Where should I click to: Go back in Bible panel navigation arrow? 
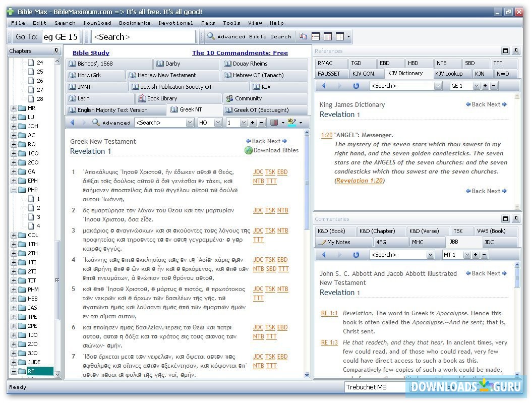(72, 123)
